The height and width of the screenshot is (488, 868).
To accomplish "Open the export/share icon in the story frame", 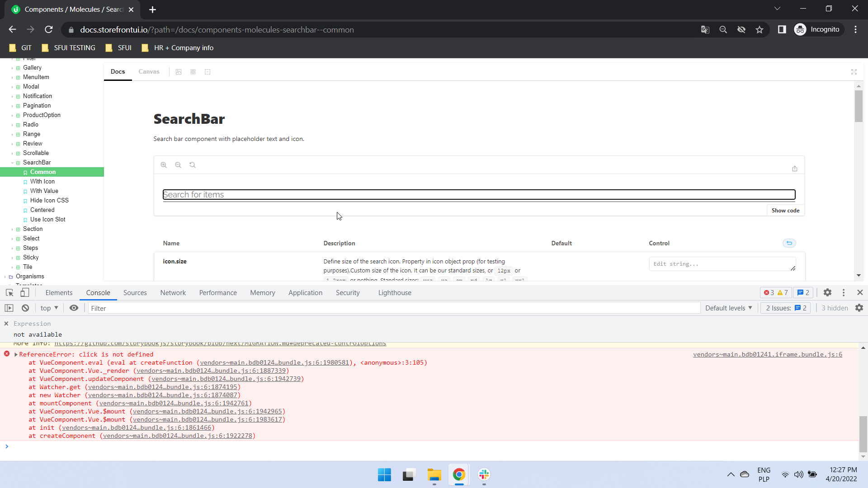I will click(795, 169).
